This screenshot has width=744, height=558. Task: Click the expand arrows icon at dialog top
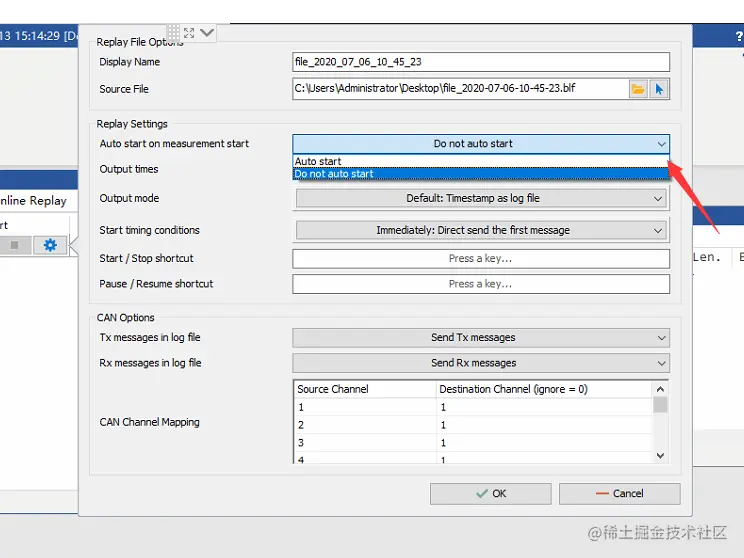point(189,33)
